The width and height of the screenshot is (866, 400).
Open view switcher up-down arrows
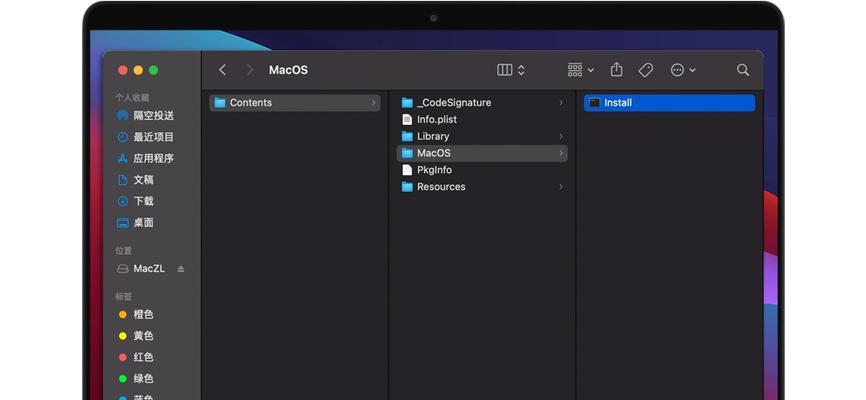tap(521, 70)
